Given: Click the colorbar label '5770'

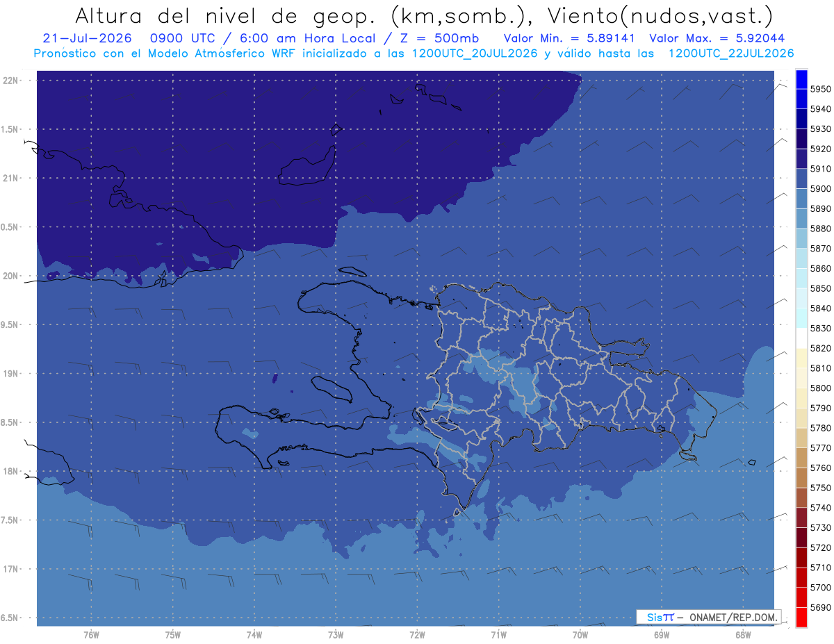Looking at the screenshot, I should pyautogui.click(x=820, y=448).
